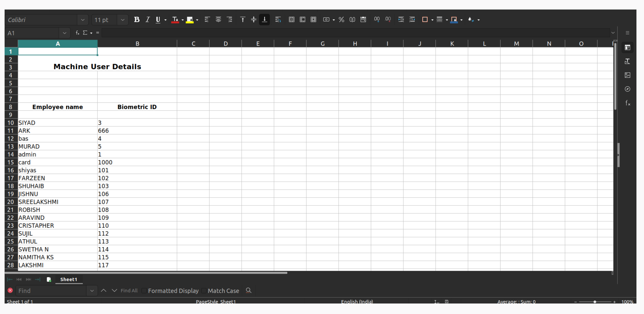Click the Find All button
The width and height of the screenshot is (644, 314).
129,291
